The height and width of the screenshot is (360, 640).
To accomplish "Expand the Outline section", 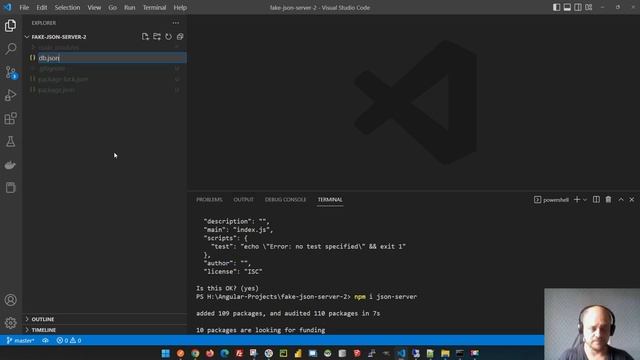I will click(x=105, y=319).
